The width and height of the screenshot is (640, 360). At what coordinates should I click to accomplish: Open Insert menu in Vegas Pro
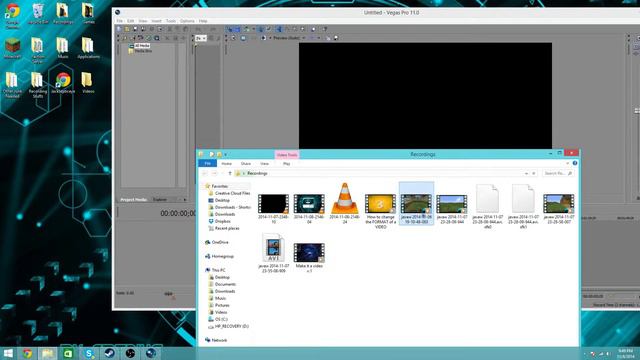click(x=156, y=21)
